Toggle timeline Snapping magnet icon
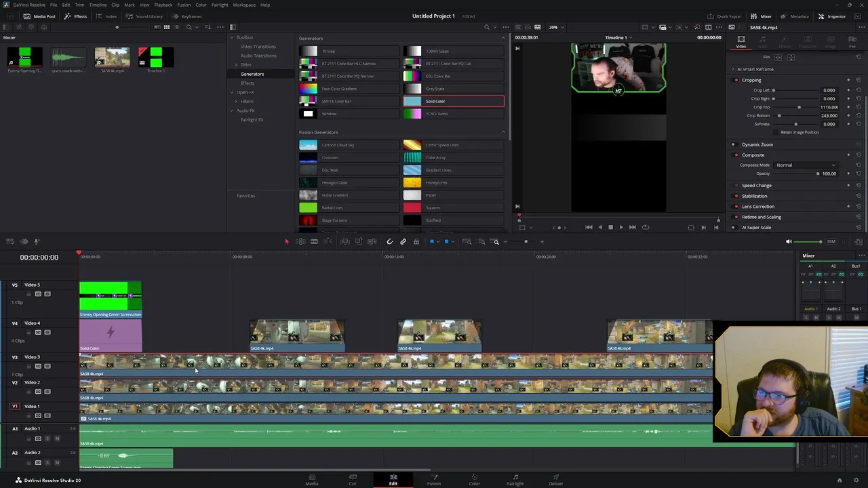The width and height of the screenshot is (868, 488). click(x=389, y=241)
